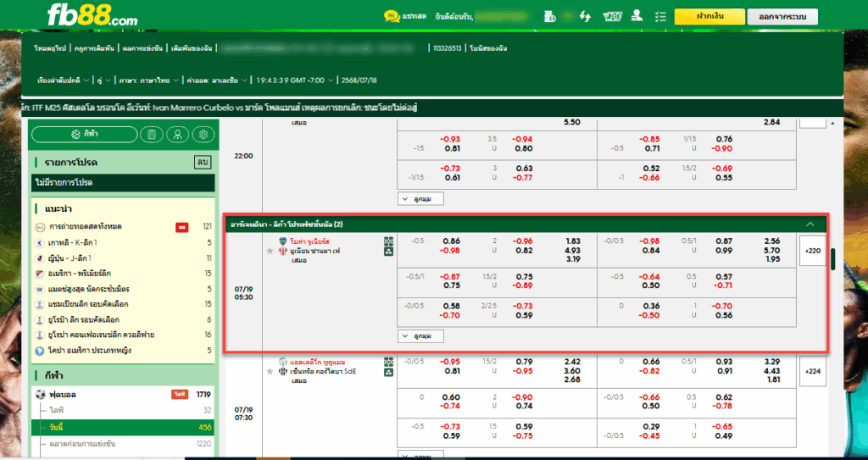Viewport: 868px width, 460px height.
Task: Open โบนัสของฉัน my bonus menu
Action: [x=488, y=48]
